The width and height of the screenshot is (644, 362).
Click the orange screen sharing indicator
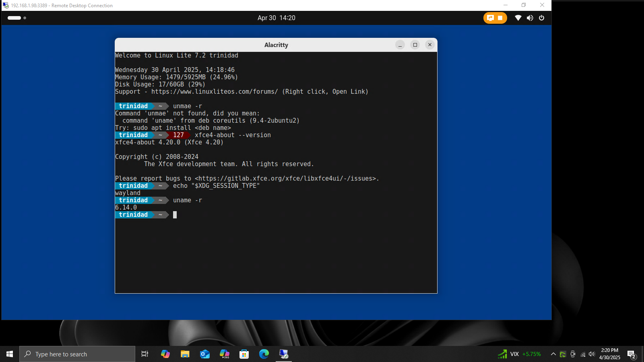tap(490, 18)
